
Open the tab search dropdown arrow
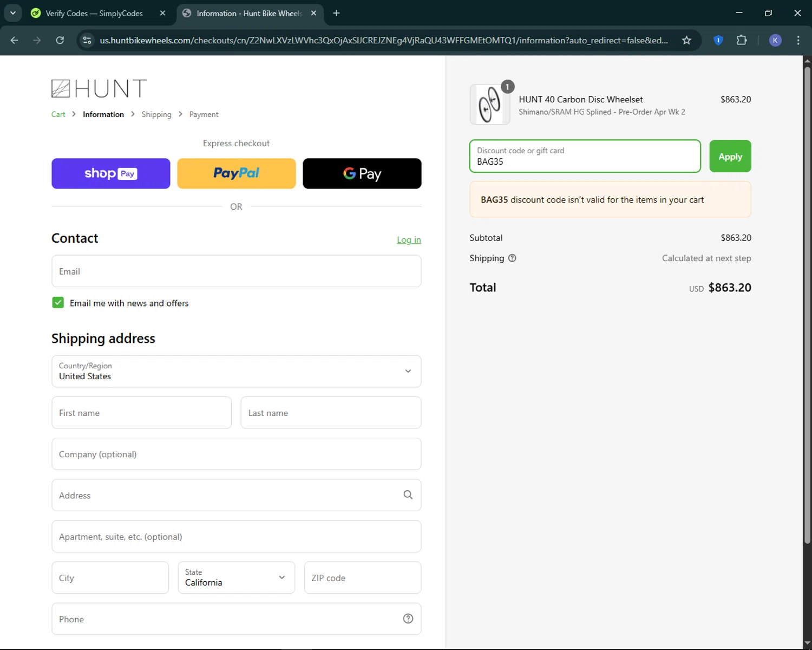(13, 13)
